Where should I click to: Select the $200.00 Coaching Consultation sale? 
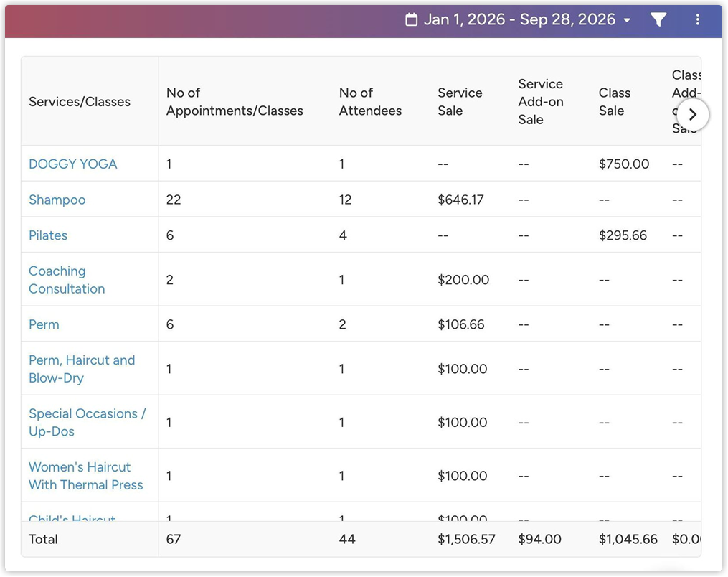[463, 280]
